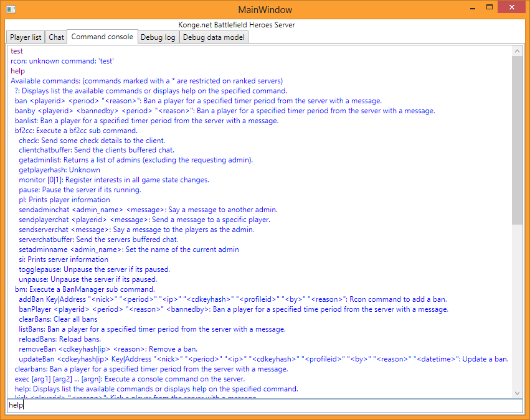The image size is (530, 420).
Task: Minimize the MainWindow window
Action: click(473, 7)
